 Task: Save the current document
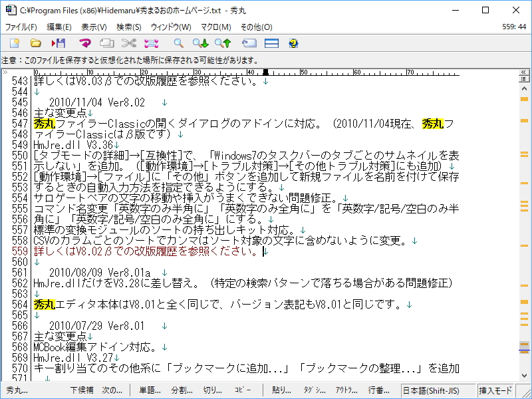click(x=59, y=43)
